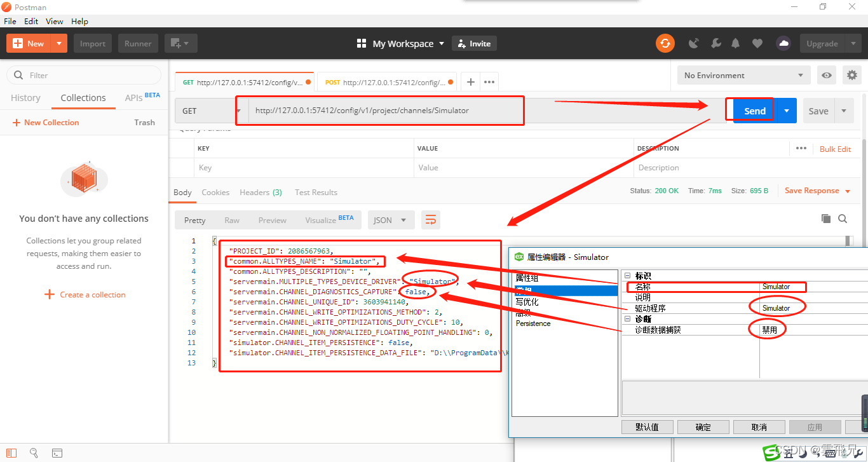The width and height of the screenshot is (868, 462).
Task: Toggle the sidebar icon in status bar
Action: tap(11, 453)
